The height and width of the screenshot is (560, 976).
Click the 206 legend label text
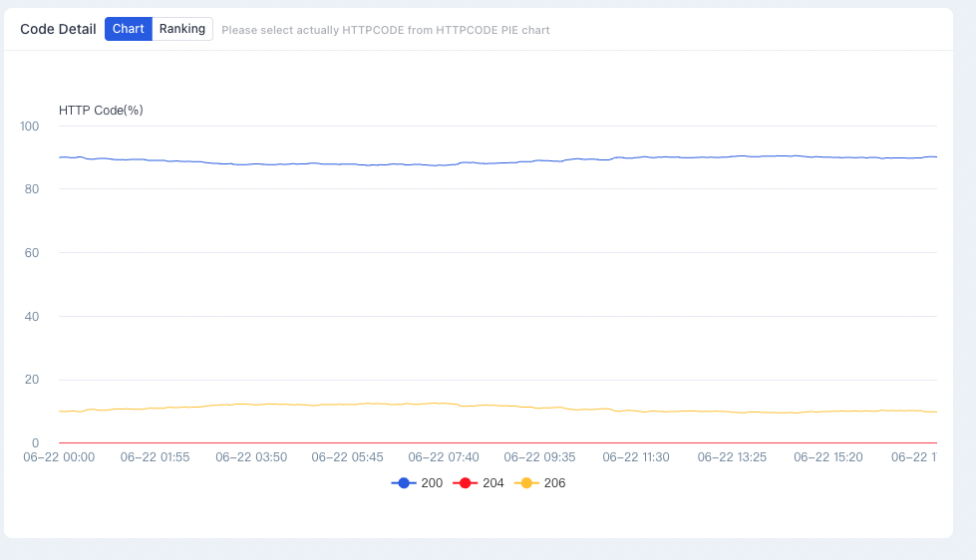tap(554, 483)
